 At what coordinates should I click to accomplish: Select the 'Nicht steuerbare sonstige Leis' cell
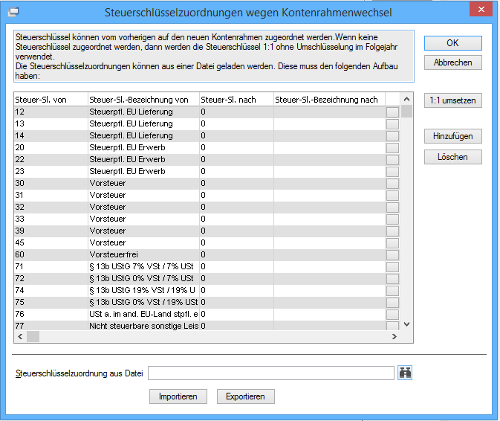pos(144,326)
